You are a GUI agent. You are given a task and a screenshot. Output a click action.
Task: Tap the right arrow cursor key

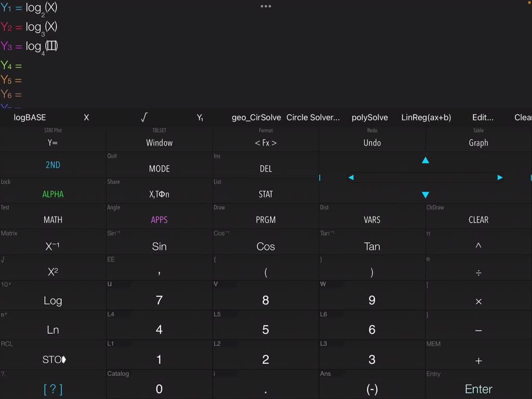(500, 178)
